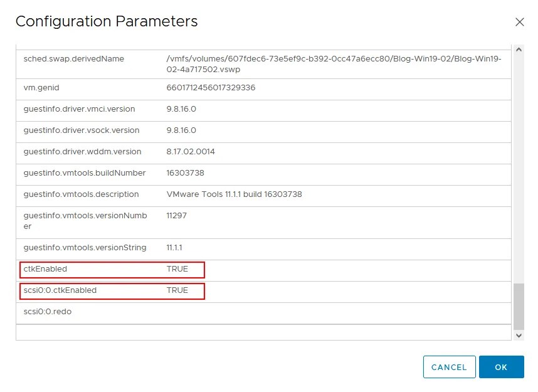Click the TRUE value of ctkEnabled
Image resolution: width=538 pixels, height=392 pixels.
coord(179,269)
